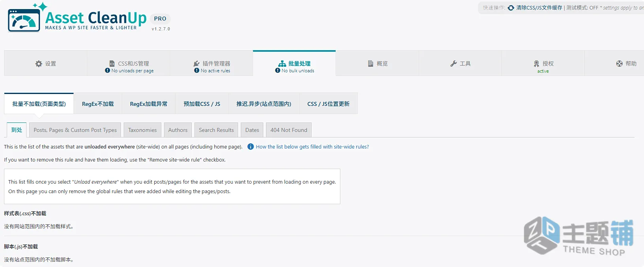
Task: Switch to the 预加载CSS / JS sub-tab
Action: tap(202, 104)
